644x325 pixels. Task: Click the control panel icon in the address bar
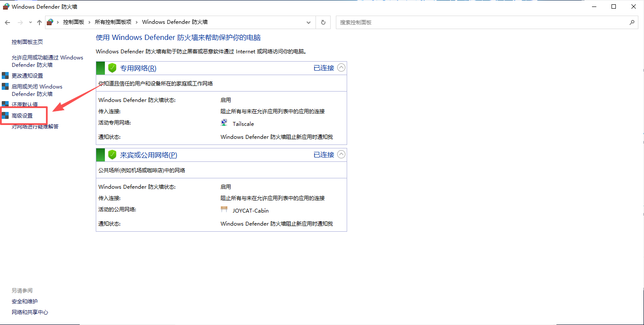50,22
